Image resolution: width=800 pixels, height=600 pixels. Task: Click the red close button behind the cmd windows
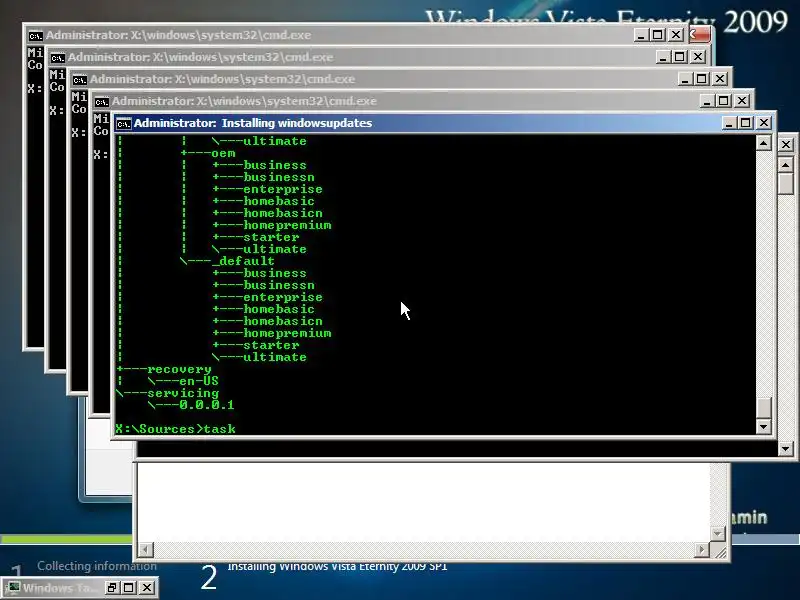(x=699, y=35)
